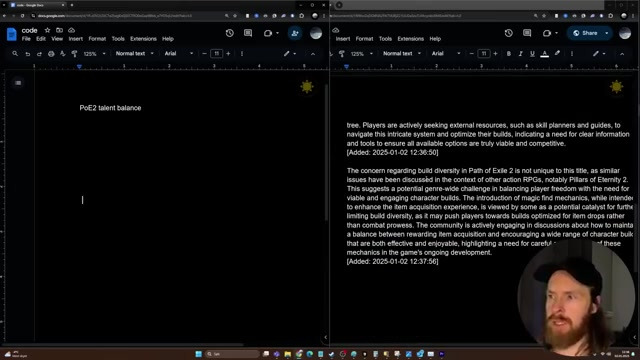Show document outline in left window
The height and width of the screenshot is (360, 640).
coord(18,83)
